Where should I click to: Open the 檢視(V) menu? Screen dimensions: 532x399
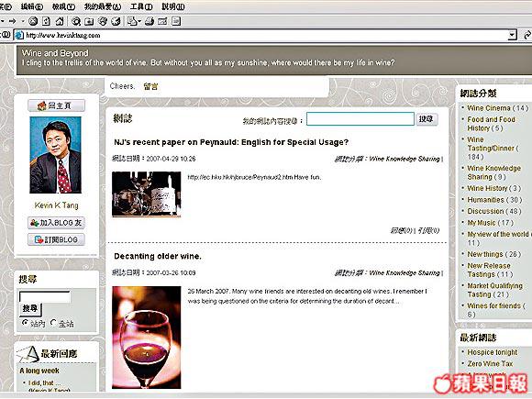(x=63, y=6)
